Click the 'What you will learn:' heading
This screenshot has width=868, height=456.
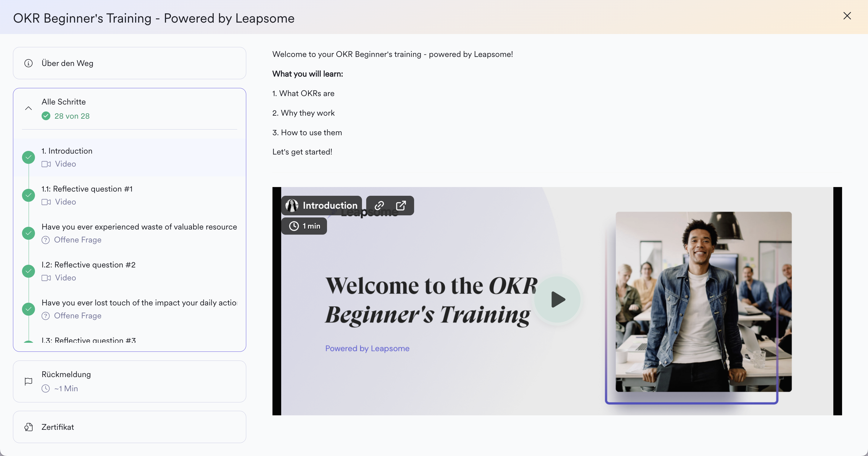click(307, 74)
